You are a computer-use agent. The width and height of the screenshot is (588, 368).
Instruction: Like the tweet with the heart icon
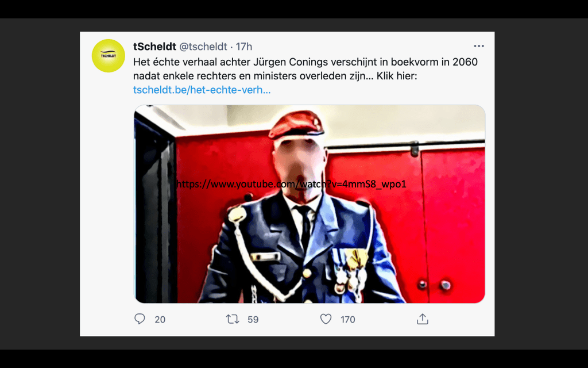326,319
